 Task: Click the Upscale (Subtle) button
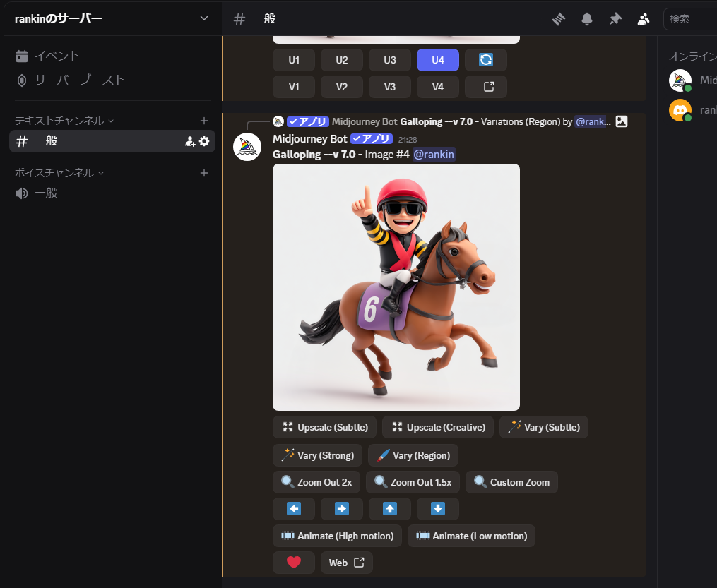tap(325, 427)
